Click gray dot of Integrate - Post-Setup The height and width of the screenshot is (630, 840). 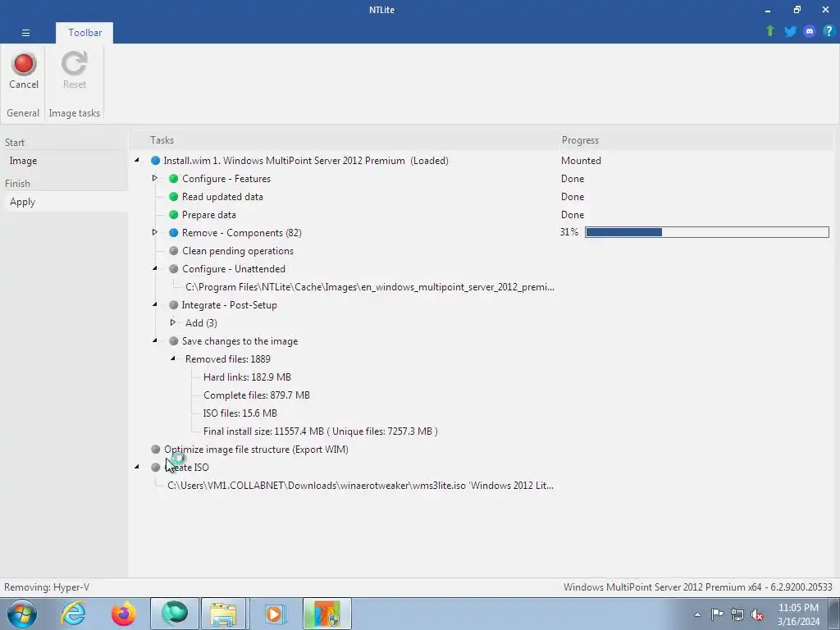(x=174, y=305)
